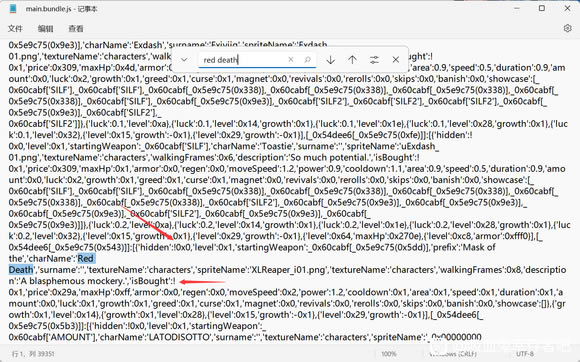The width and height of the screenshot is (580, 362).
Task: Click the magnifier search icon
Action: point(307,60)
